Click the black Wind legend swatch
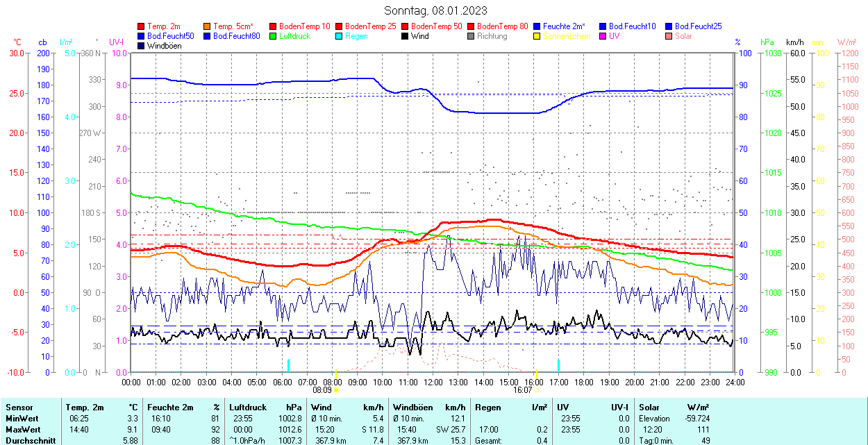The image size is (868, 445). click(405, 36)
